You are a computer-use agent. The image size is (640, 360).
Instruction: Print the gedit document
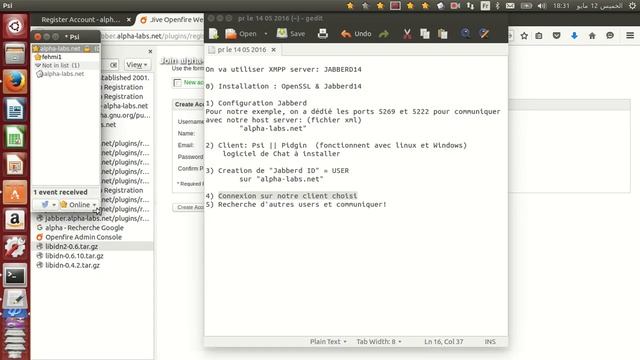(322, 34)
